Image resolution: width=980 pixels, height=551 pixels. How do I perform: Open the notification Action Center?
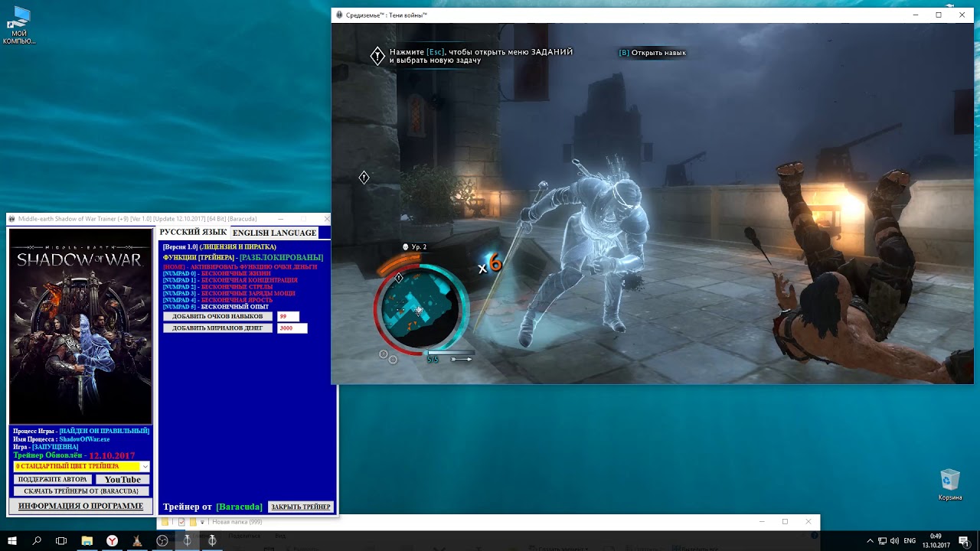tap(963, 541)
